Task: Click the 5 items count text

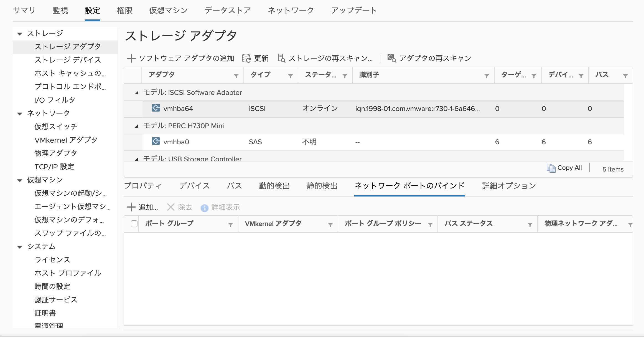Action: (613, 169)
